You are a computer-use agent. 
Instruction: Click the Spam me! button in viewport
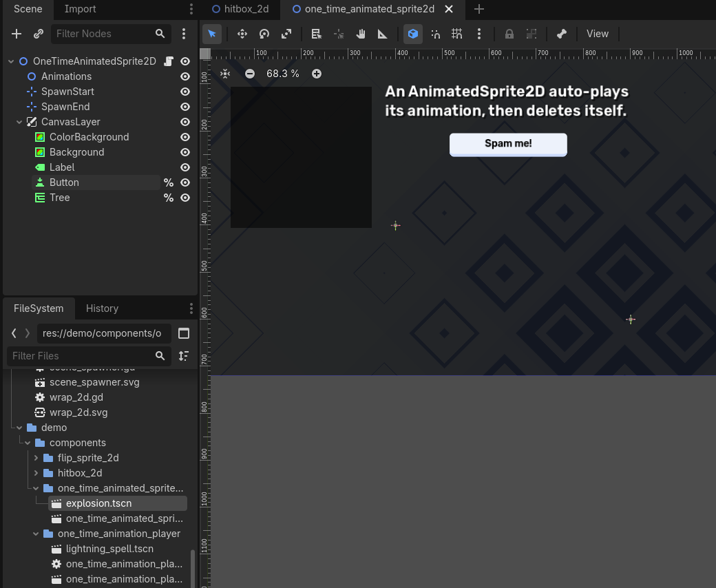point(508,145)
